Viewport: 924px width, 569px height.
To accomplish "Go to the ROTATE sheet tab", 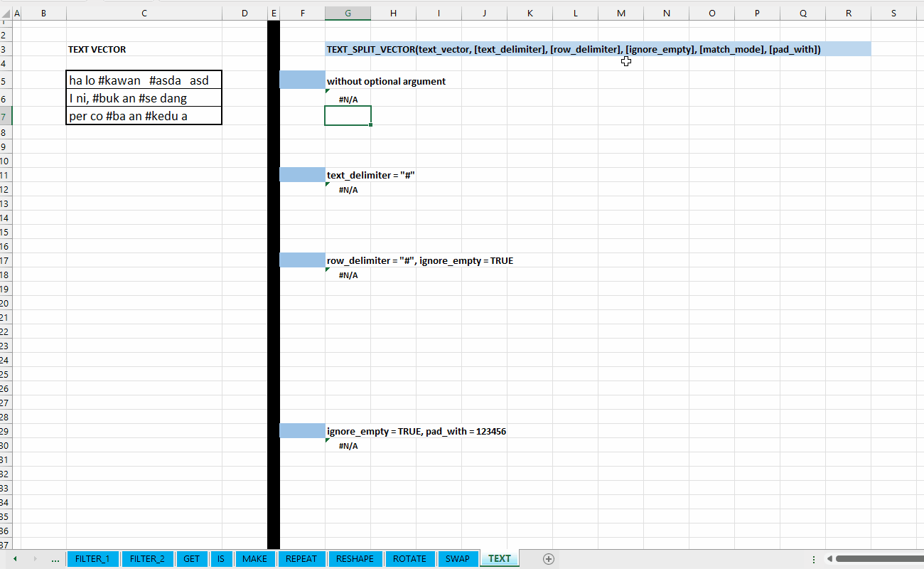I will pyautogui.click(x=409, y=559).
